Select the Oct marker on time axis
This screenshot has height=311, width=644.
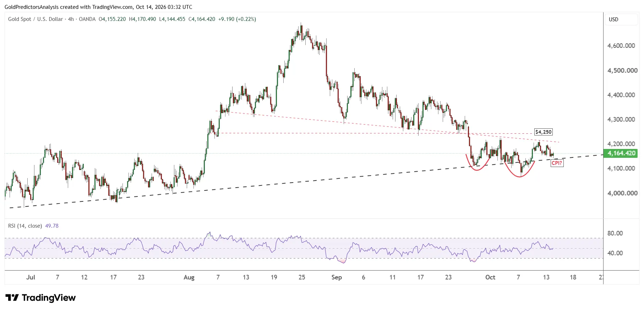click(x=490, y=277)
